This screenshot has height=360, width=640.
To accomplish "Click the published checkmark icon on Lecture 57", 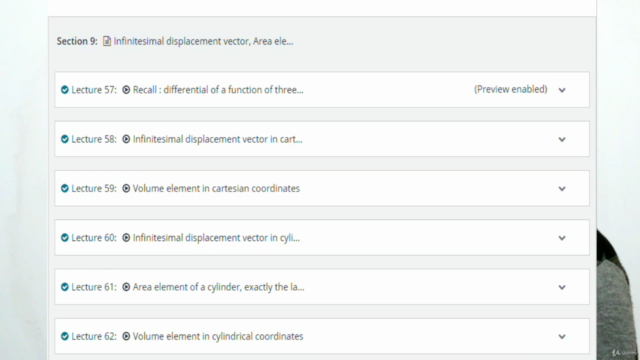I will coord(64,90).
